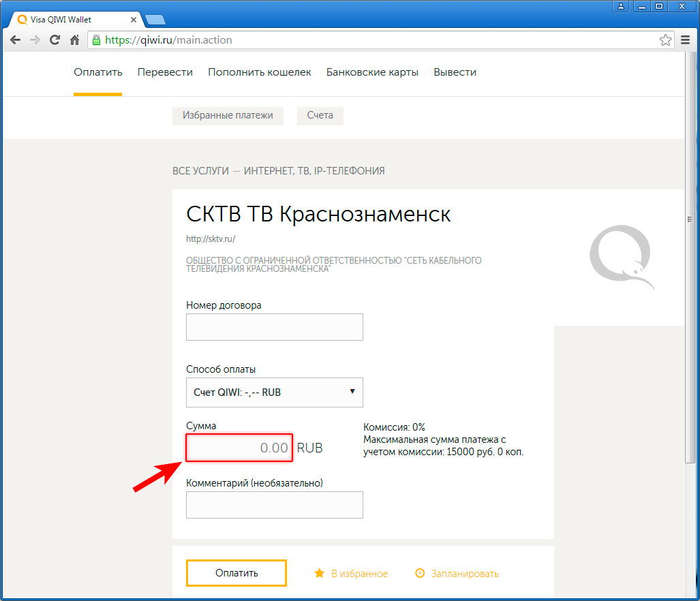Click the green padlock security icon
Image resolution: width=700 pixels, height=601 pixels.
tap(96, 40)
